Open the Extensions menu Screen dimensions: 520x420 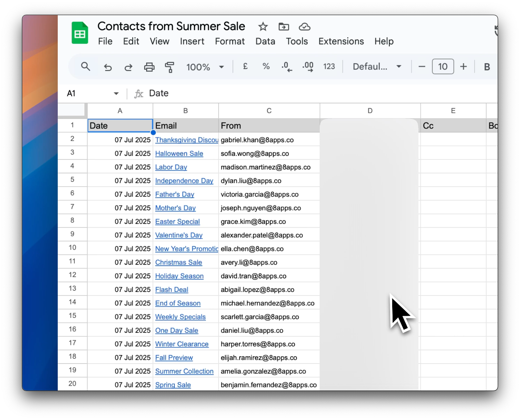point(341,41)
